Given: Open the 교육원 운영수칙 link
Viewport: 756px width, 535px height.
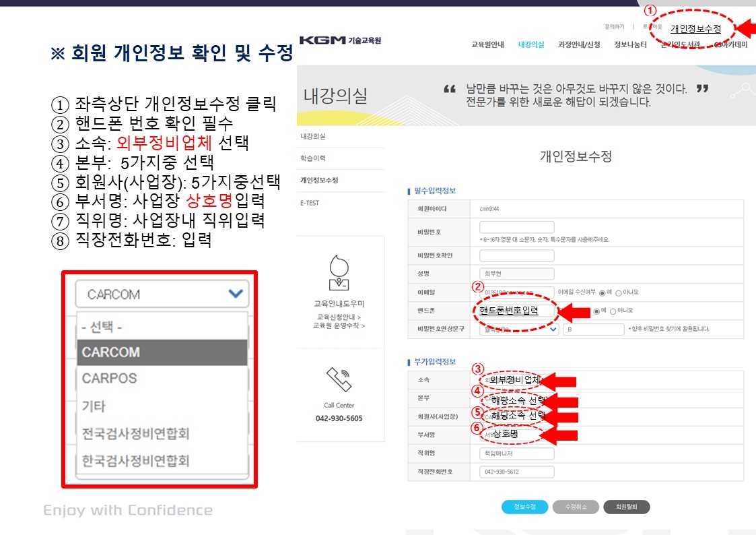Looking at the screenshot, I should tap(339, 325).
